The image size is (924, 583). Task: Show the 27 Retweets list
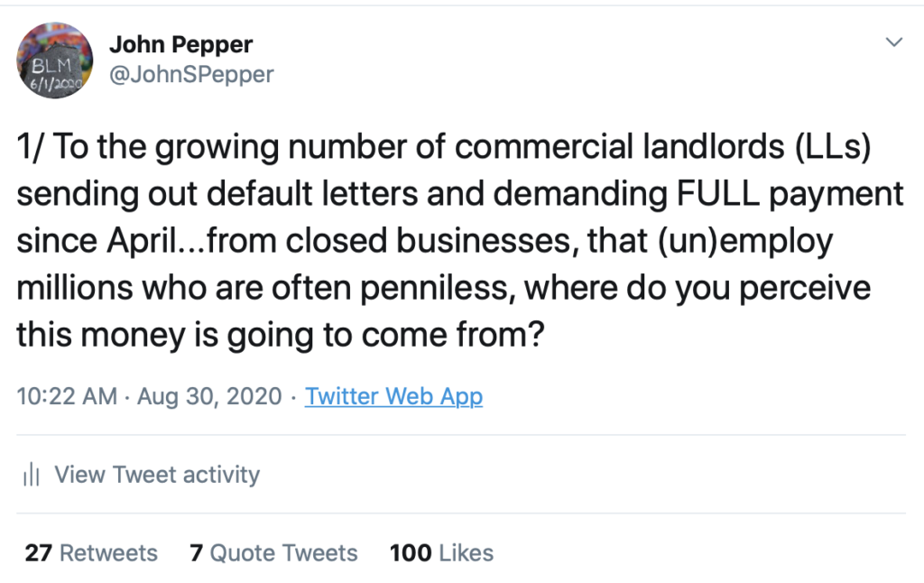point(91,553)
